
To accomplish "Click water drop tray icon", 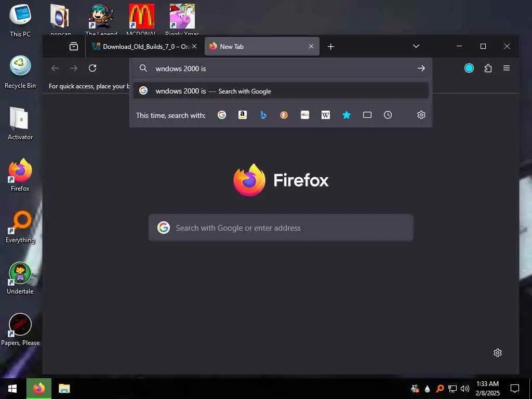I will [x=427, y=389].
